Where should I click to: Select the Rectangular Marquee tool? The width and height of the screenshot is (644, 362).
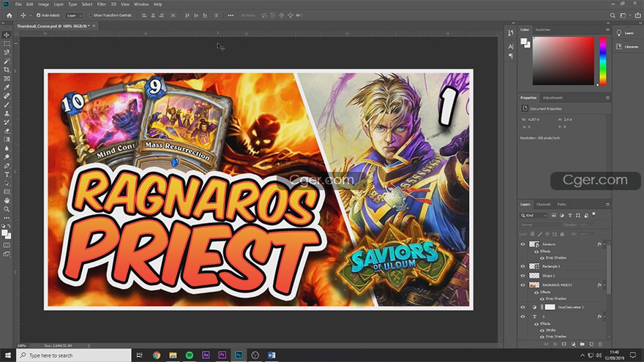pos(7,43)
